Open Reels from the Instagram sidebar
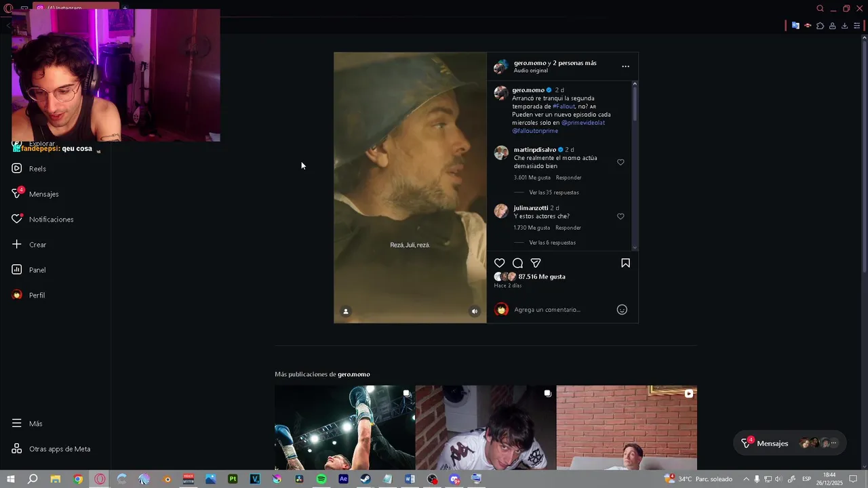 28,169
